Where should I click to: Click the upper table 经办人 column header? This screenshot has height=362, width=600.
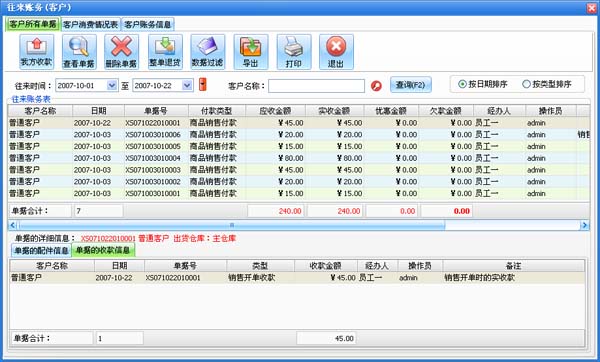499,111
